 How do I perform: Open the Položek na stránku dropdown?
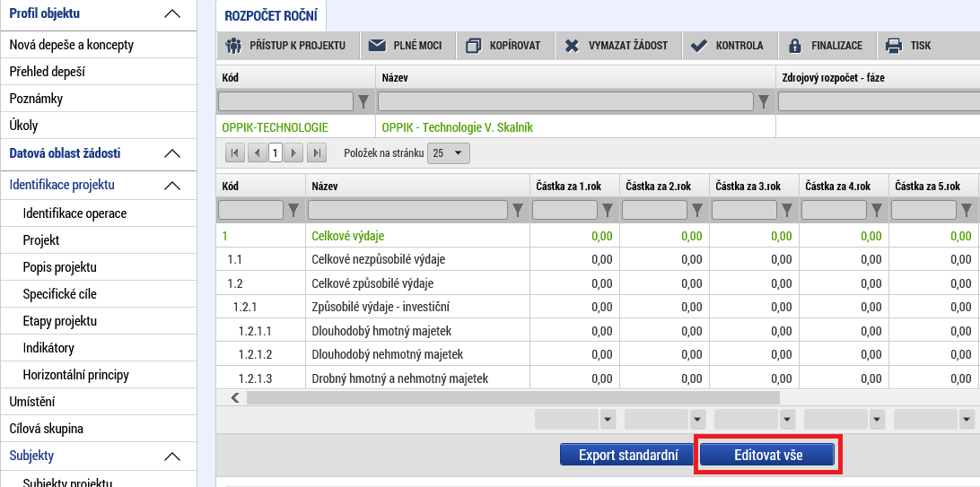click(x=448, y=153)
